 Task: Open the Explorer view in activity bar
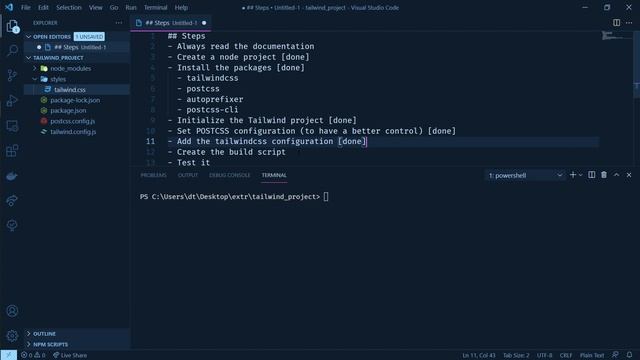(x=12, y=27)
